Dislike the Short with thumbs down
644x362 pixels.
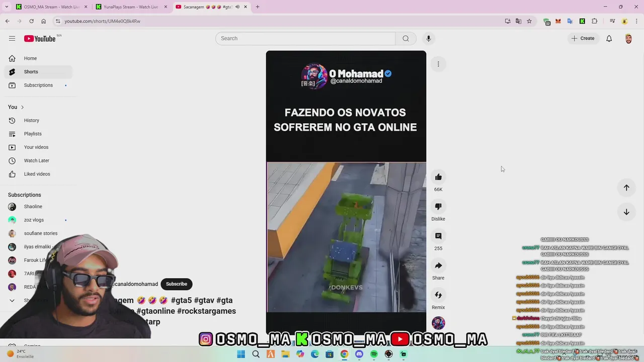pyautogui.click(x=438, y=207)
